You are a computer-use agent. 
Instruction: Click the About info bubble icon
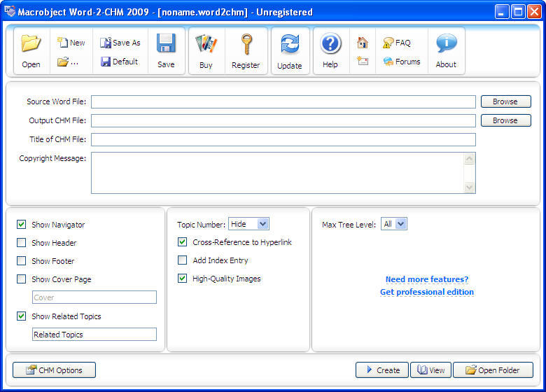[446, 45]
